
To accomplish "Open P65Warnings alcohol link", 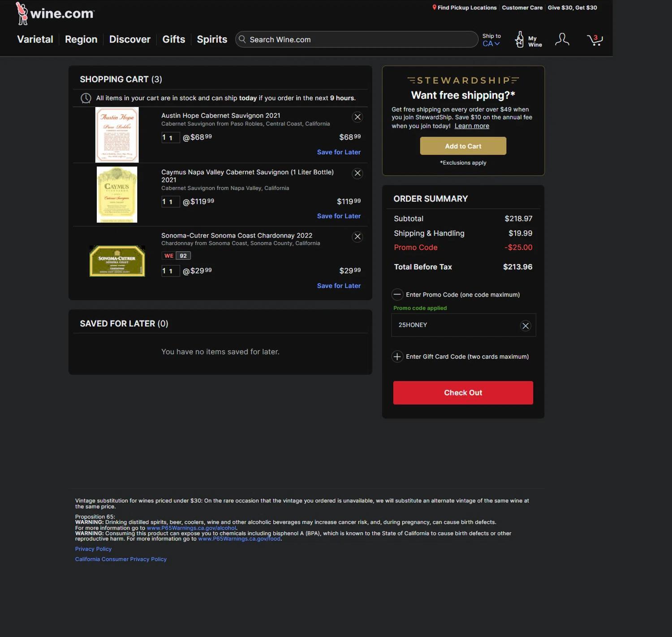I will pos(191,528).
